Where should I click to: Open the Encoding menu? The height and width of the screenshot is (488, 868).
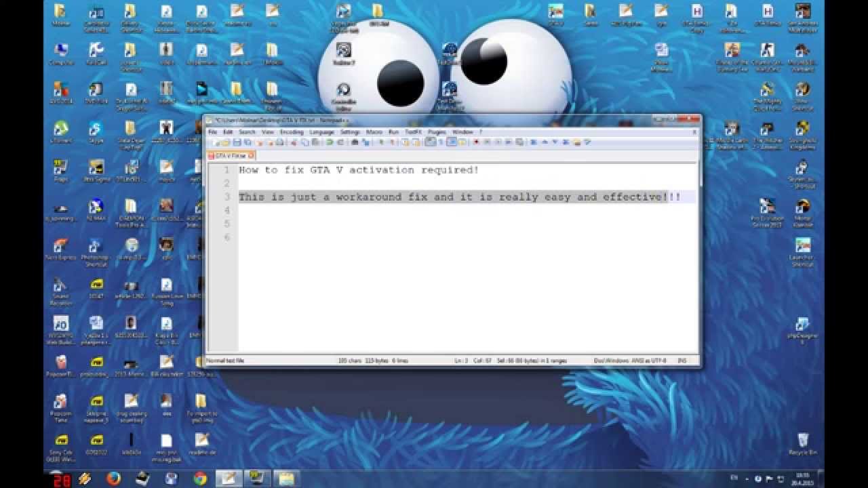tap(292, 131)
